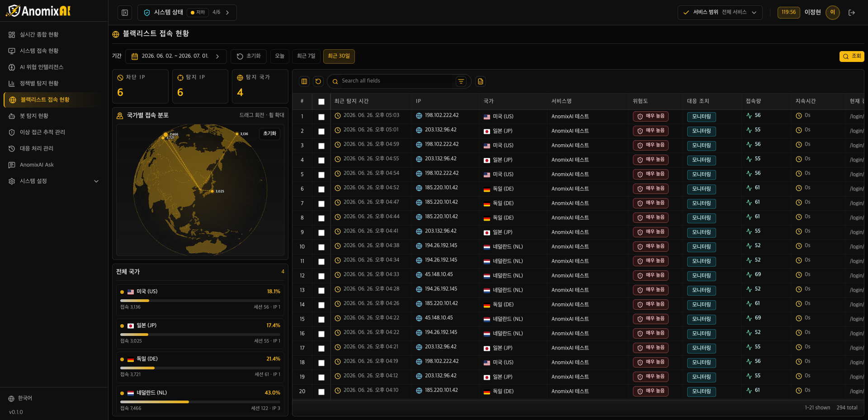Screen dimensions: 868x420
Task: Open the user avatar 이 circle
Action: click(832, 13)
